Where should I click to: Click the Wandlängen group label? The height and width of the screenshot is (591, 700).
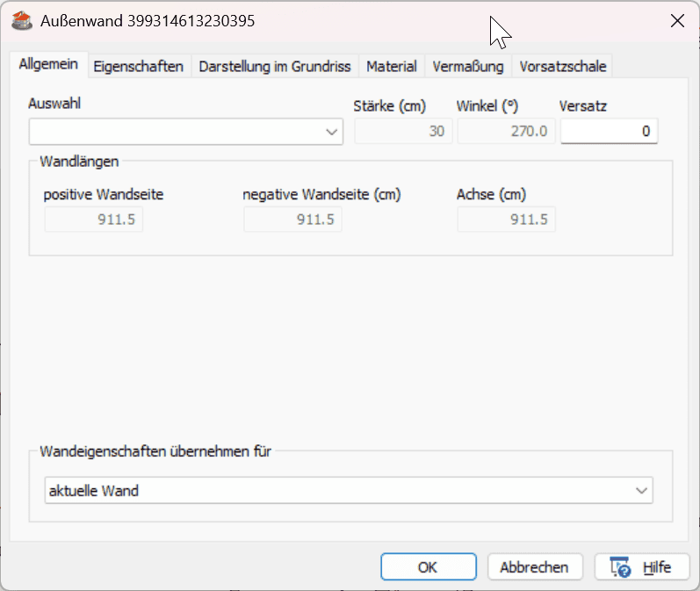[x=79, y=161]
